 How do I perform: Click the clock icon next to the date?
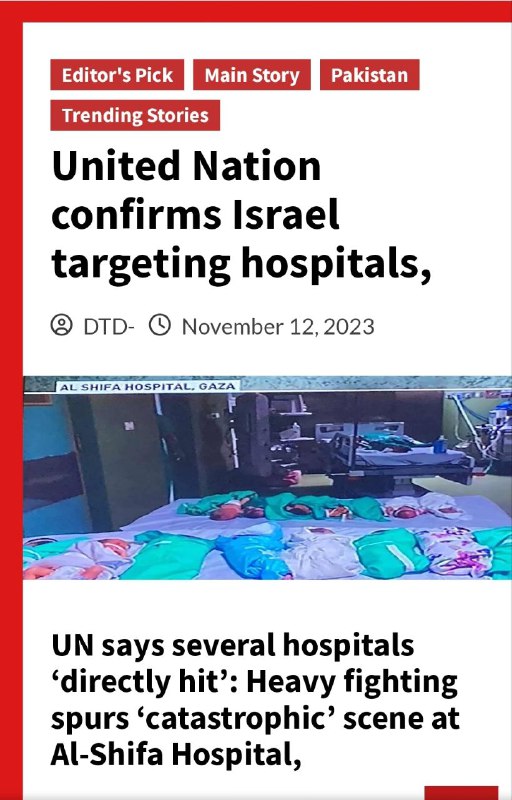tap(160, 326)
